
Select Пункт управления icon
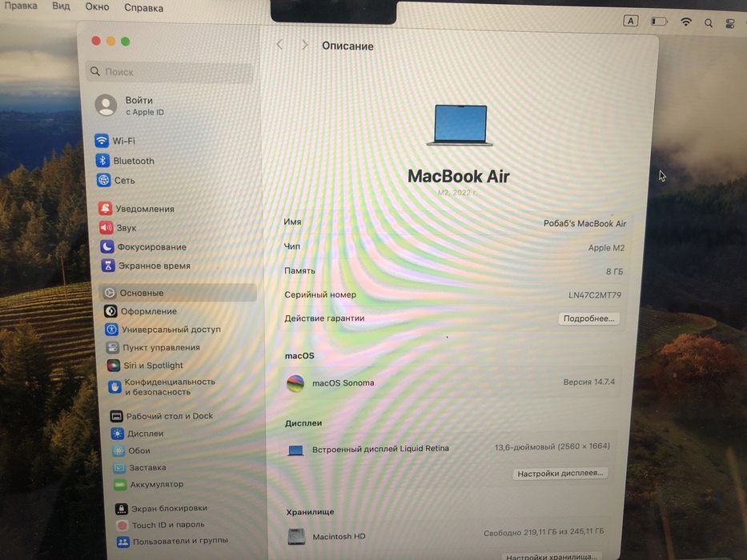tap(112, 347)
